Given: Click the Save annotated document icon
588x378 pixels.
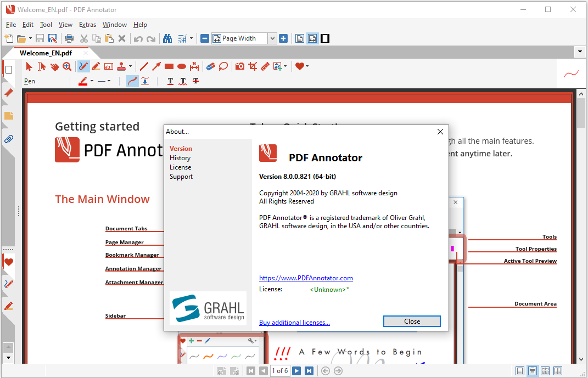Looking at the screenshot, I should [53, 38].
